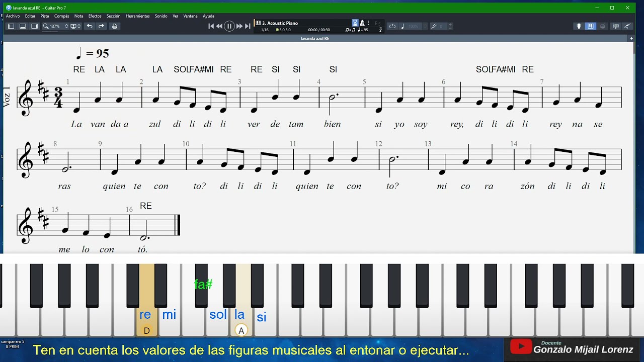The width and height of the screenshot is (644, 362).
Task: Click the tempo 95 indicator
Action: [x=363, y=30]
